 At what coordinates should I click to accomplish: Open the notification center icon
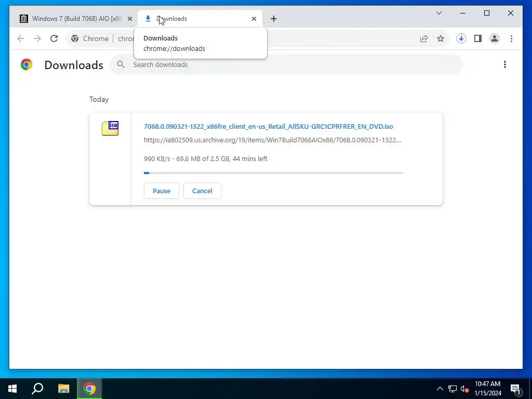[x=515, y=389]
